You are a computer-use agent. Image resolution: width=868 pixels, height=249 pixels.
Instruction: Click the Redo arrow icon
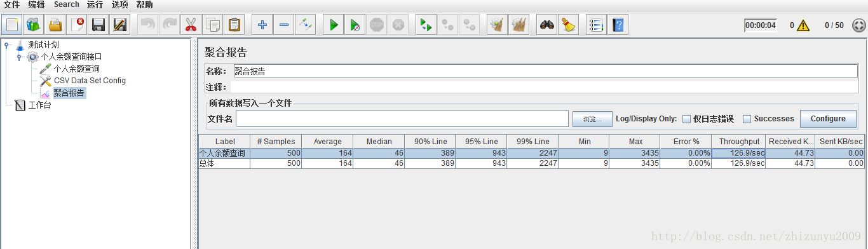tap(170, 25)
